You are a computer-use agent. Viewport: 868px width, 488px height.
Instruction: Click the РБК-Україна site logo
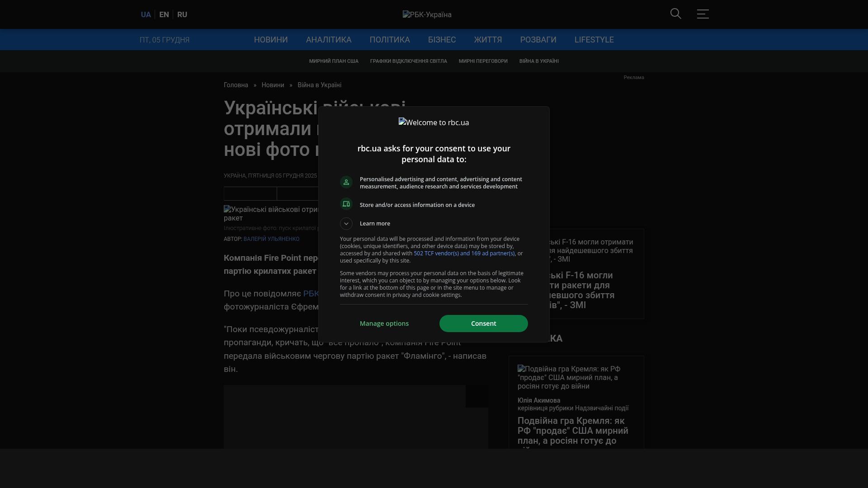click(427, 14)
